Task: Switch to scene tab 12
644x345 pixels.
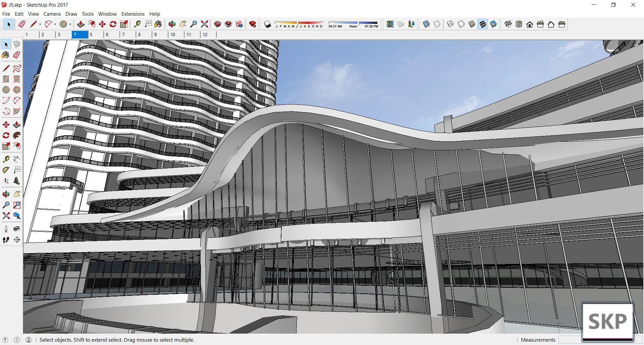Action: pyautogui.click(x=209, y=34)
